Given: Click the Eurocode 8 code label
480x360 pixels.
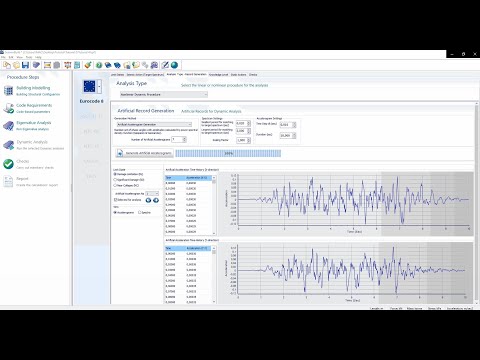Looking at the screenshot, I should click(91, 101).
